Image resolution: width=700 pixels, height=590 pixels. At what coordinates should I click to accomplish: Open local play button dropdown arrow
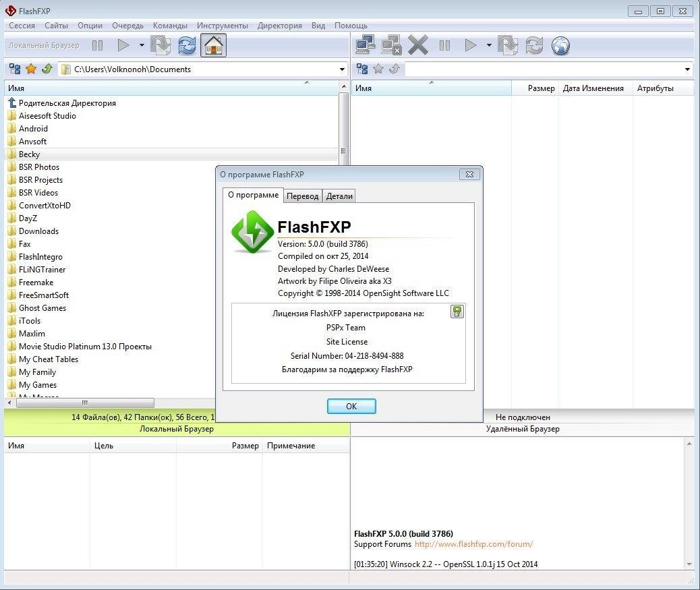click(x=142, y=45)
